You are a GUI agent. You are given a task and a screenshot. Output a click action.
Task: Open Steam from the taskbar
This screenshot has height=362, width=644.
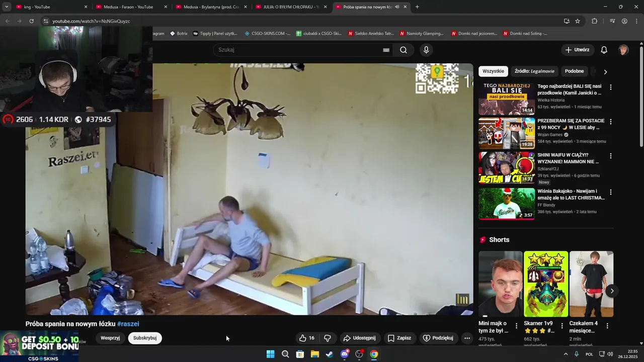click(x=330, y=354)
